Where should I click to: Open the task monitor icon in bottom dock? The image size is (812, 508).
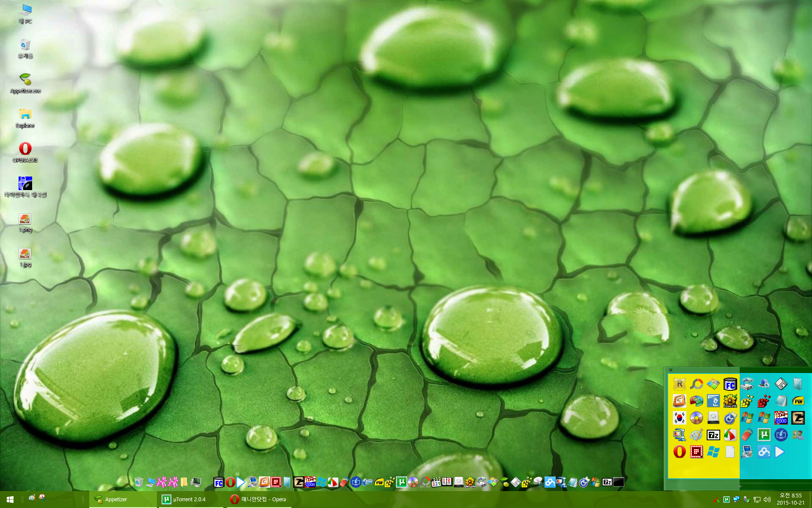pyautogui.click(x=196, y=482)
